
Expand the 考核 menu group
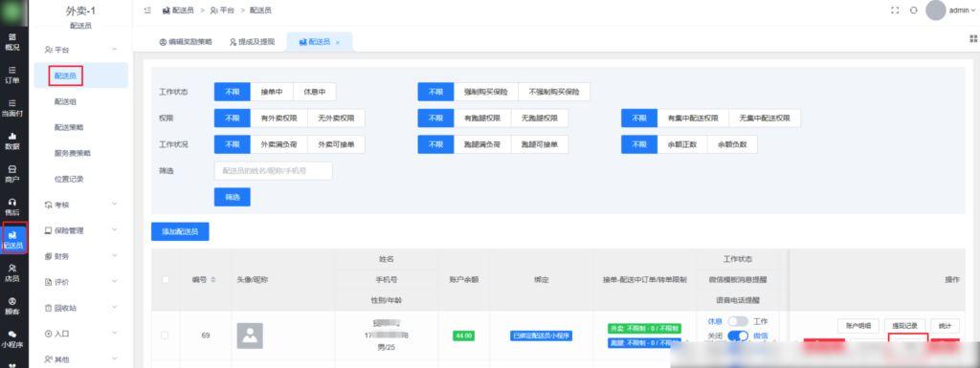click(x=80, y=205)
